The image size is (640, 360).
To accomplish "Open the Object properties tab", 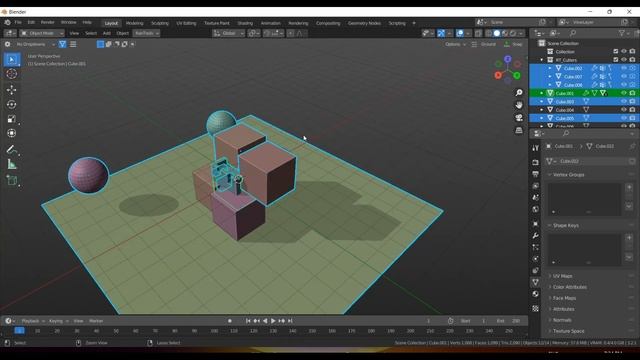I will point(536,224).
